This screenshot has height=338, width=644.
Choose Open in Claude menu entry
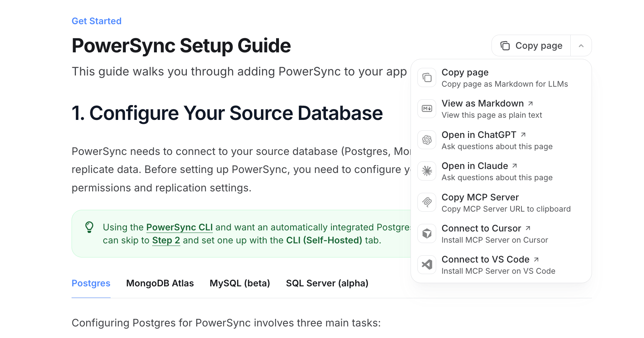[501, 171]
